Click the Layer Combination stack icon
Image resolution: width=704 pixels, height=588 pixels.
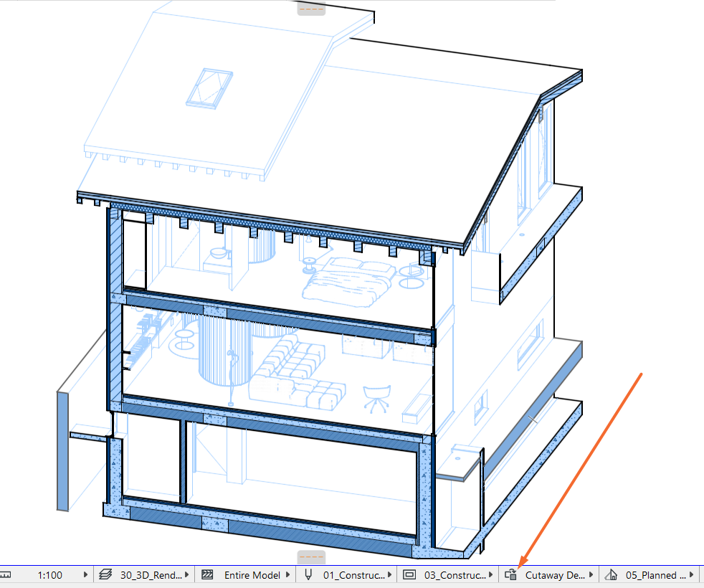point(105,575)
